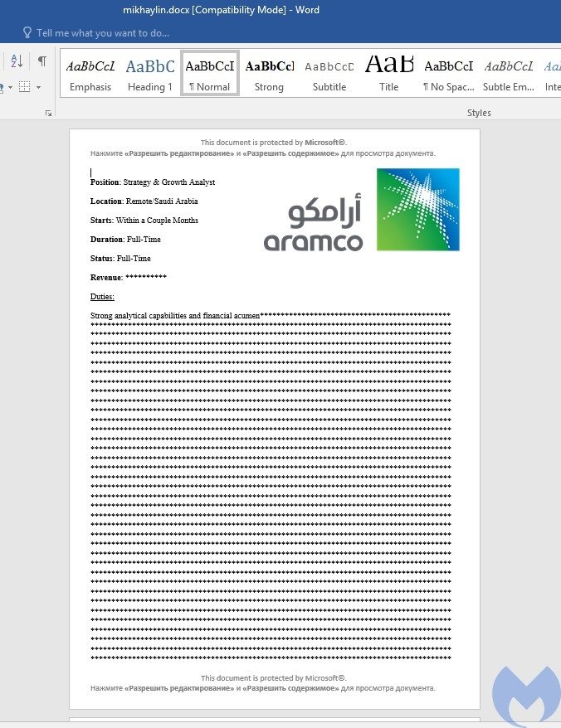Click the mikhaylin.docx window title
This screenshot has height=728, width=561.
coord(221,10)
